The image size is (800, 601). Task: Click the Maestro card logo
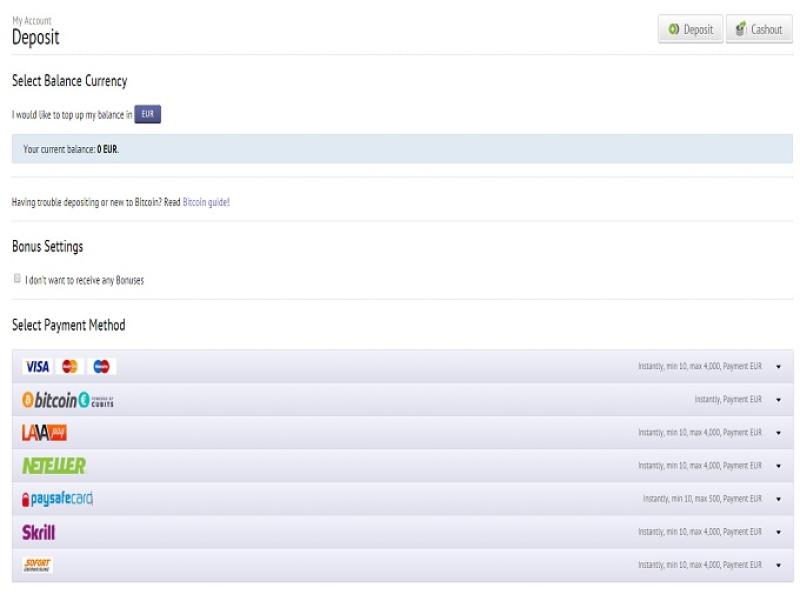pos(101,367)
